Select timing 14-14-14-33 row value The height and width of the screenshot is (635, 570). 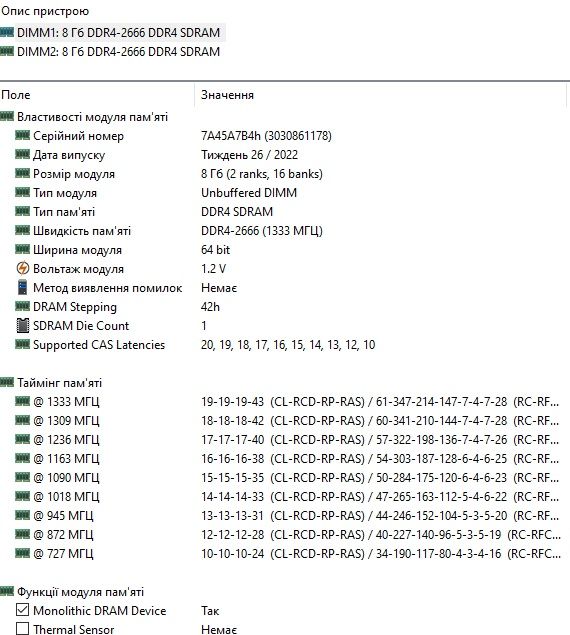pos(380,497)
